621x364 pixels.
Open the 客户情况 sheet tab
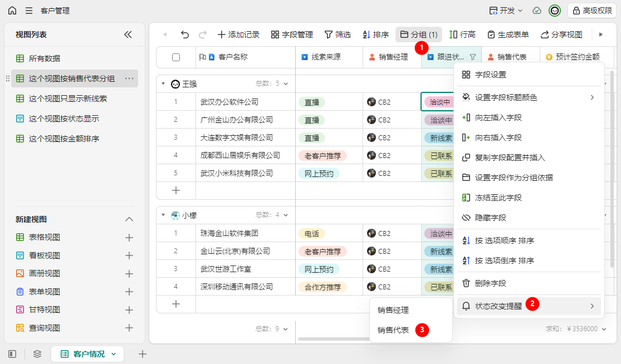tap(87, 354)
